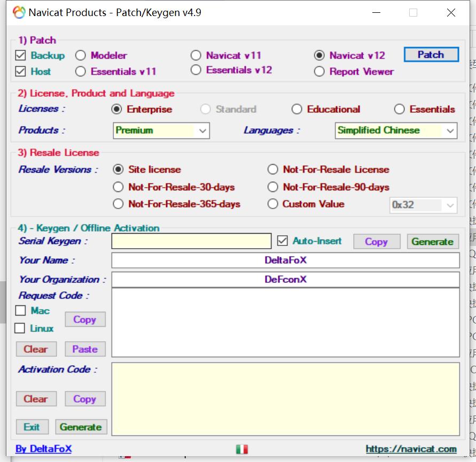This screenshot has width=476, height=462.
Task: Enable the Linux checkbox
Action: pyautogui.click(x=20, y=328)
